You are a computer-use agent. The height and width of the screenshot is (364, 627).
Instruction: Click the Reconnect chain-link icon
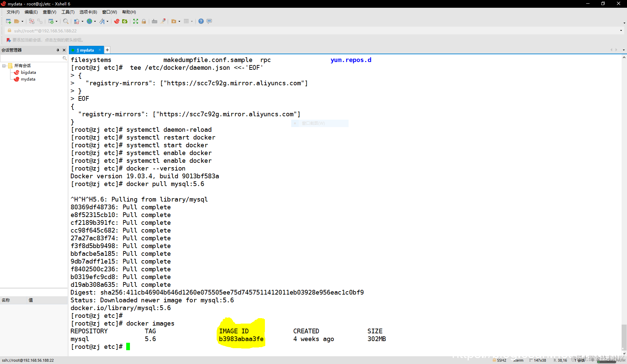pos(40,21)
